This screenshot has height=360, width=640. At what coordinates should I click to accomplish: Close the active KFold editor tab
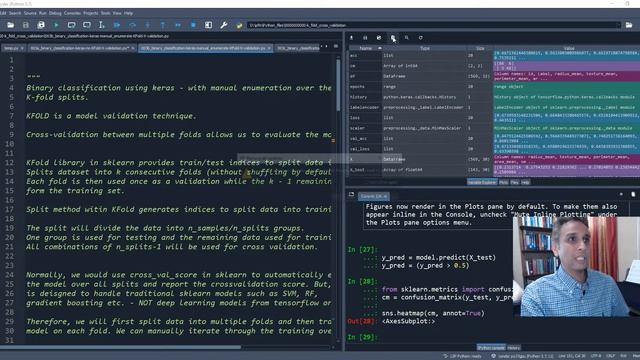(x=269, y=48)
